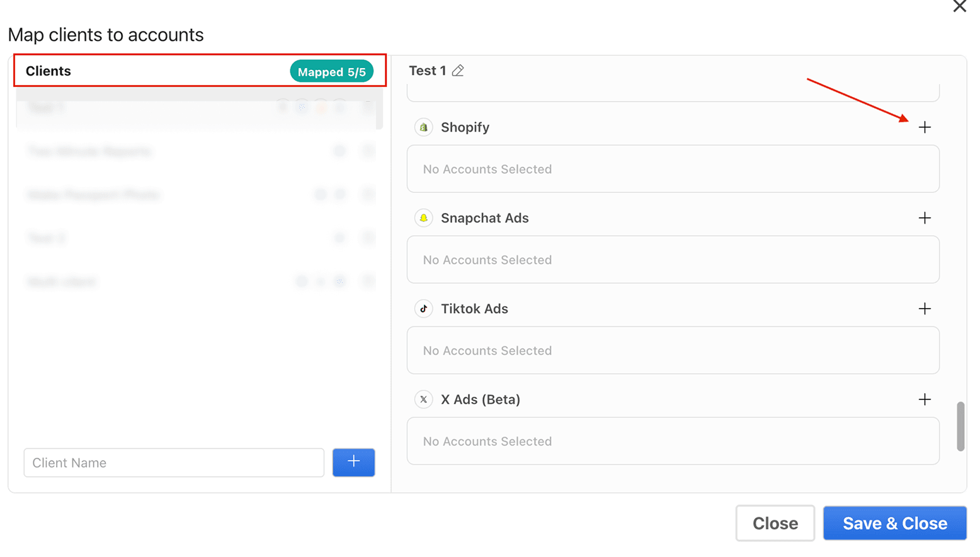Click the X Ads (Beta) platform icon
Screen dimensions: 980x557
coord(423,399)
